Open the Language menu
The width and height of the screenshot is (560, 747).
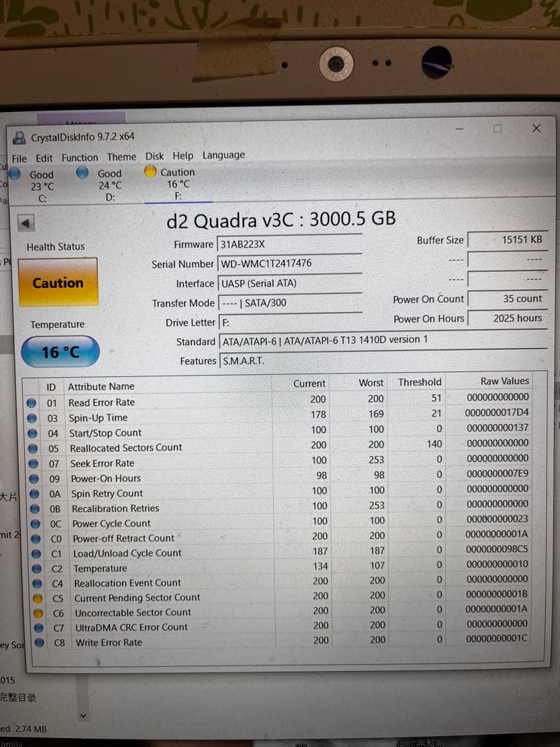pos(223,156)
